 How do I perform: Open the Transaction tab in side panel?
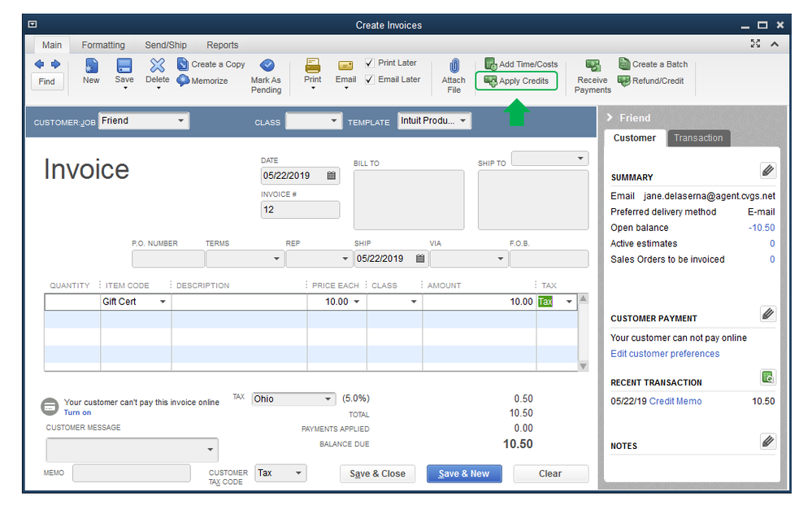[x=698, y=138]
